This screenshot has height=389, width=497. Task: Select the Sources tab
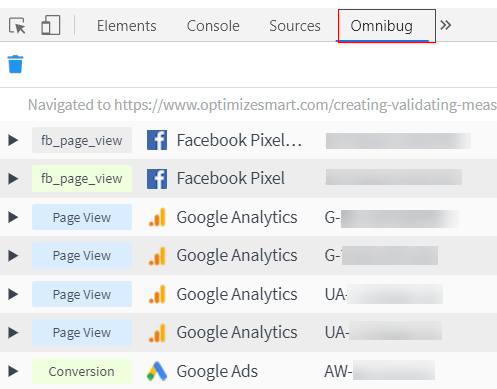coord(295,26)
